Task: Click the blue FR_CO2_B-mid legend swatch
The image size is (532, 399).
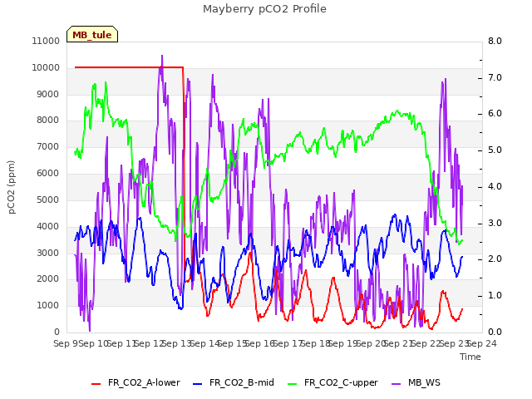Action: (198, 384)
